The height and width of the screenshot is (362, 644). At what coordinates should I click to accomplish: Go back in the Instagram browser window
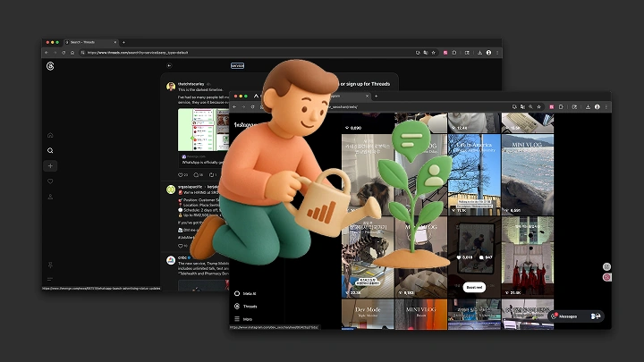tap(234, 106)
